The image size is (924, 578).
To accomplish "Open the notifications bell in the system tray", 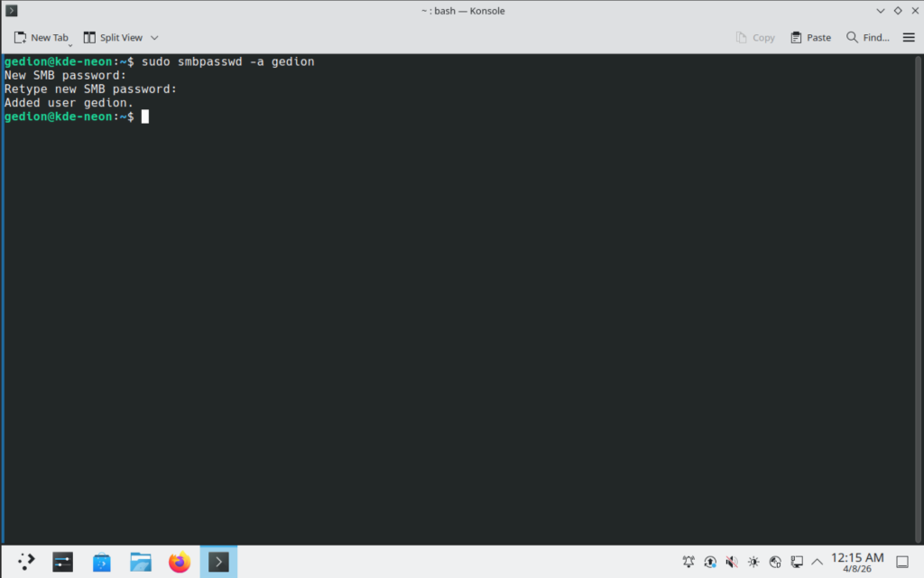I will (688, 561).
